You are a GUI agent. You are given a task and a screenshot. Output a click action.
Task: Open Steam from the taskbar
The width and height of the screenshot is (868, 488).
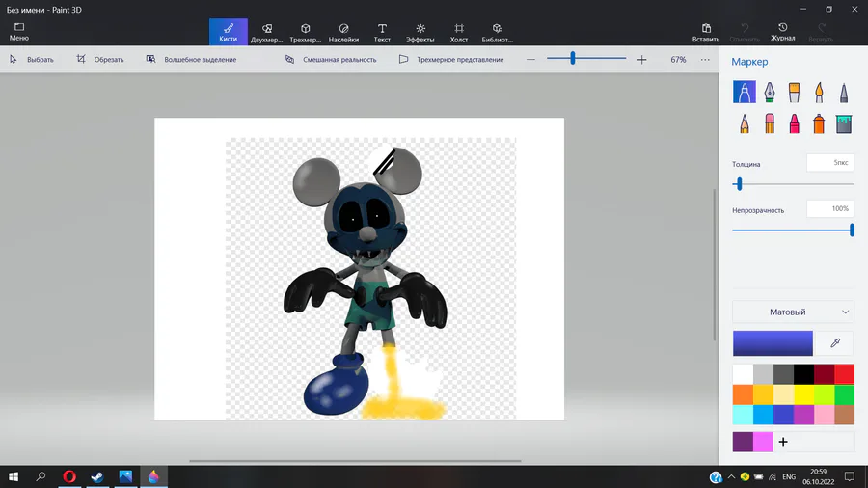(x=97, y=476)
